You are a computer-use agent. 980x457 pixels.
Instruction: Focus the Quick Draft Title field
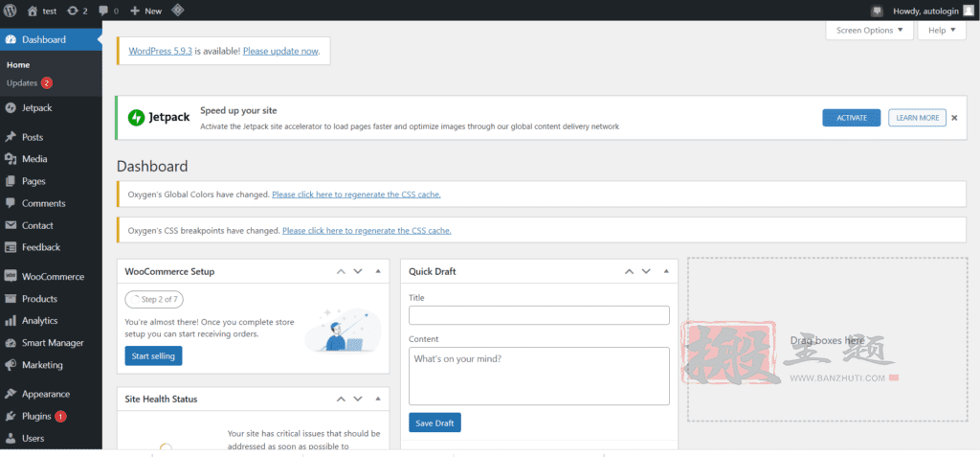[x=539, y=315]
